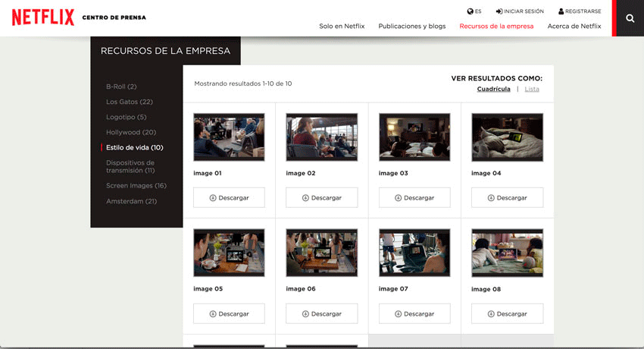Click the image 02 title text
Screen dimensions: 644x349
pos(301,173)
